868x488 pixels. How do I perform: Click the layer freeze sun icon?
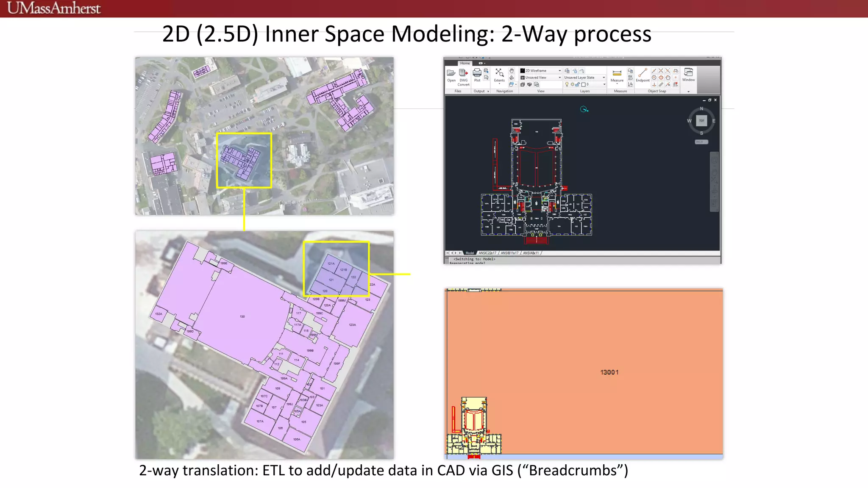click(572, 84)
